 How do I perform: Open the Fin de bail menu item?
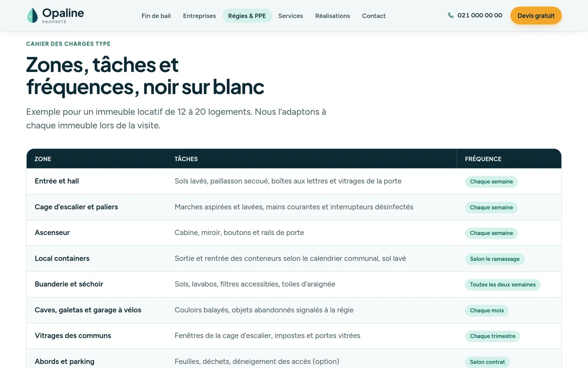pyautogui.click(x=156, y=16)
